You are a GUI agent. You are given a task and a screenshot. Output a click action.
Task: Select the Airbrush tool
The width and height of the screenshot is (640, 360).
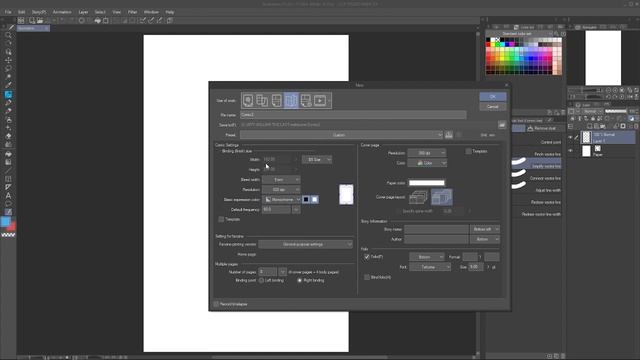8,120
